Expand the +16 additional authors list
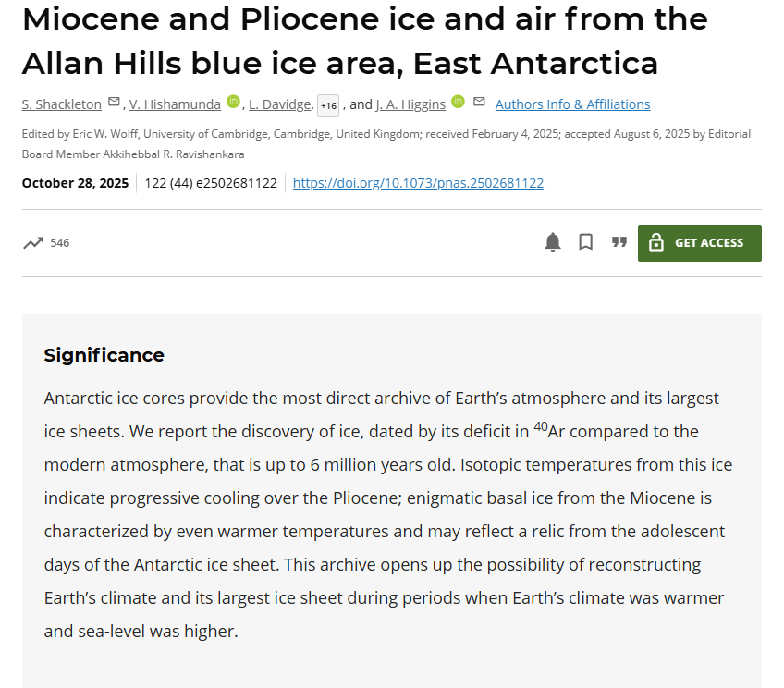The height and width of the screenshot is (688, 784). click(x=328, y=105)
